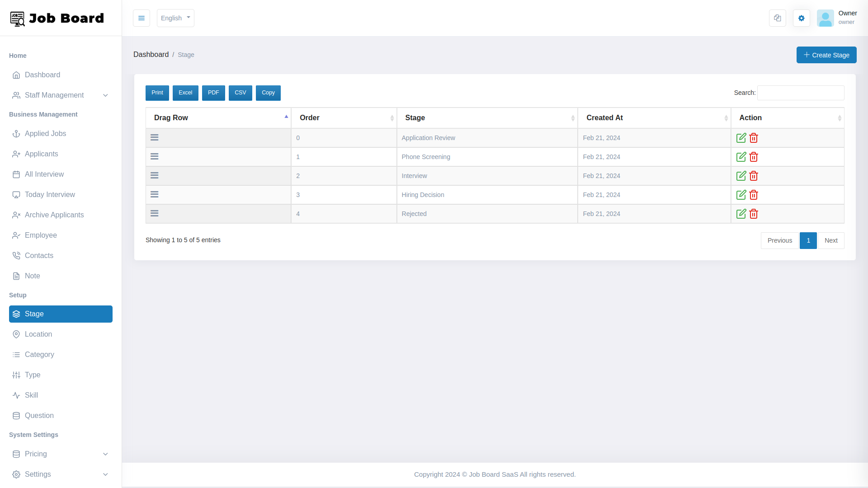868x488 pixels.
Task: Click edit icon for Application Review stage
Action: click(741, 138)
